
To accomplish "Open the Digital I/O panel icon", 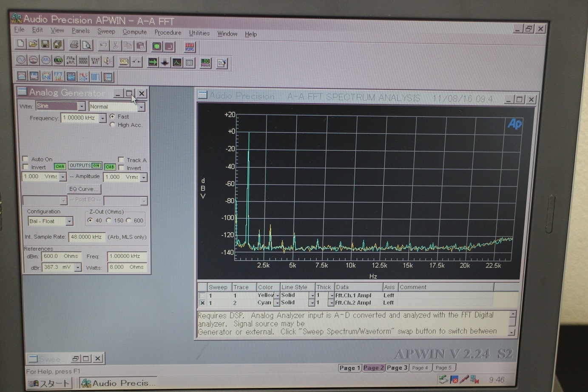I will point(71,61).
